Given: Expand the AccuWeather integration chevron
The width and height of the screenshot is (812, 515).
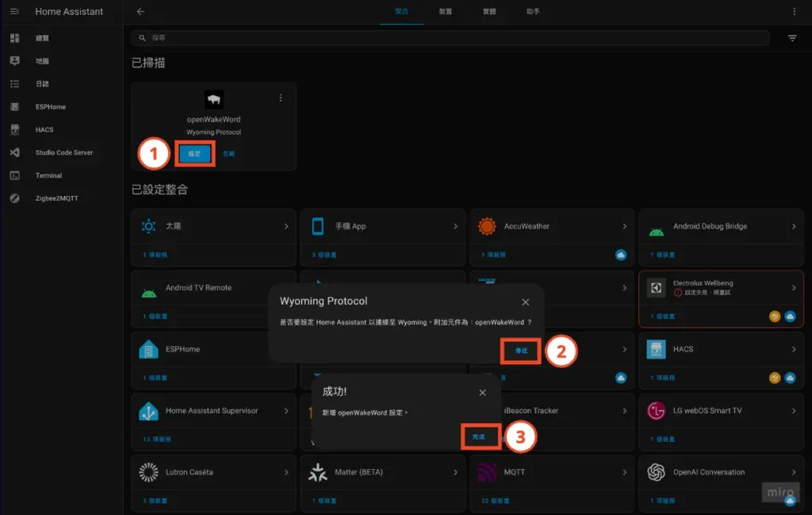Looking at the screenshot, I should click(624, 226).
